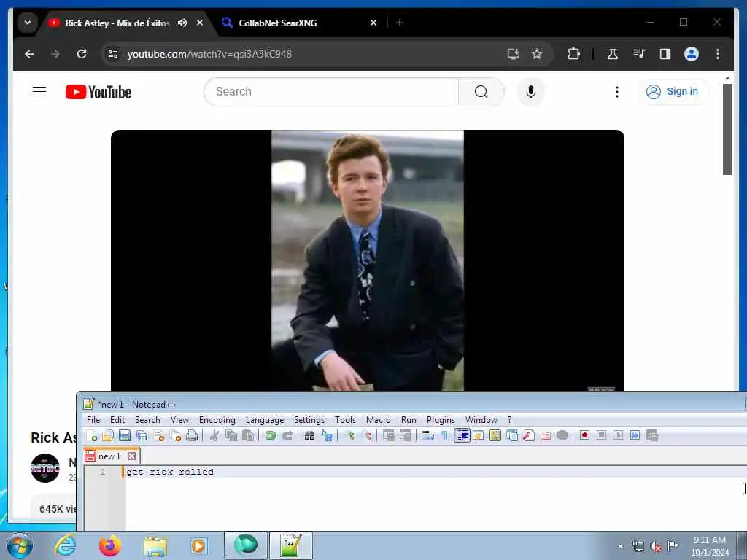
Task: Toggle the indent guide icon in Notepad++
Action: (x=462, y=435)
